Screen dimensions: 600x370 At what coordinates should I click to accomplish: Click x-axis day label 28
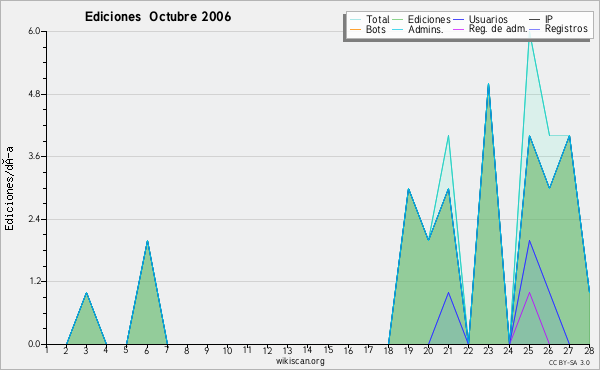coord(589,350)
